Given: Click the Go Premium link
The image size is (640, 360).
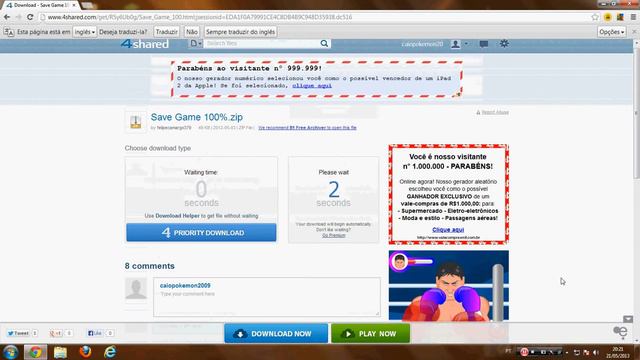Looking at the screenshot, I should (333, 236).
